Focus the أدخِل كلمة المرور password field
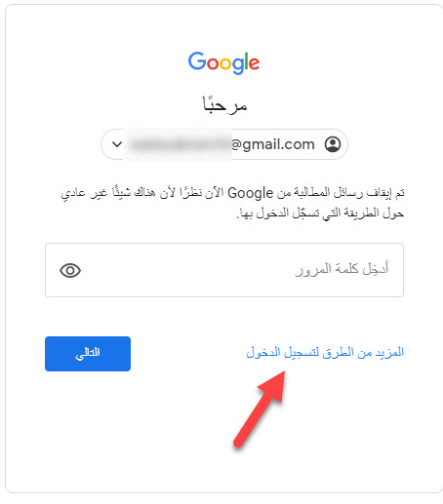Screen dimensions: 443x504 [224, 270]
